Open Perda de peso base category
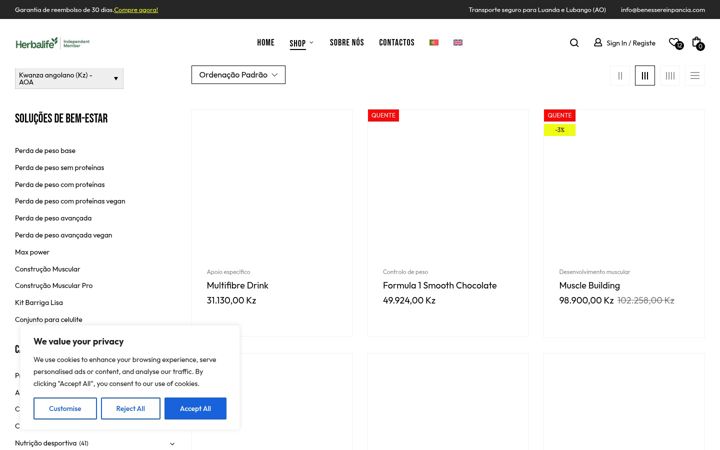720x450 pixels. [45, 151]
